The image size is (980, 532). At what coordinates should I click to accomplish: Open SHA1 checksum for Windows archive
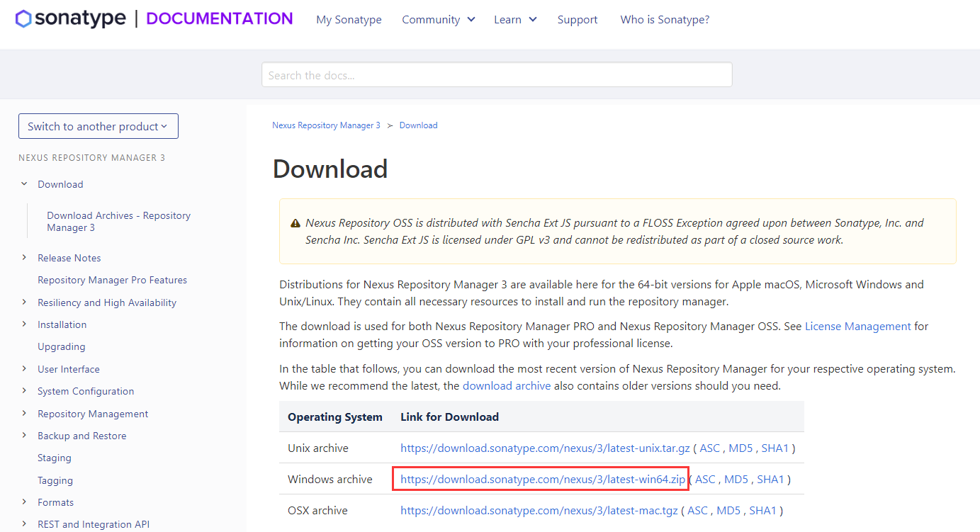coord(771,480)
